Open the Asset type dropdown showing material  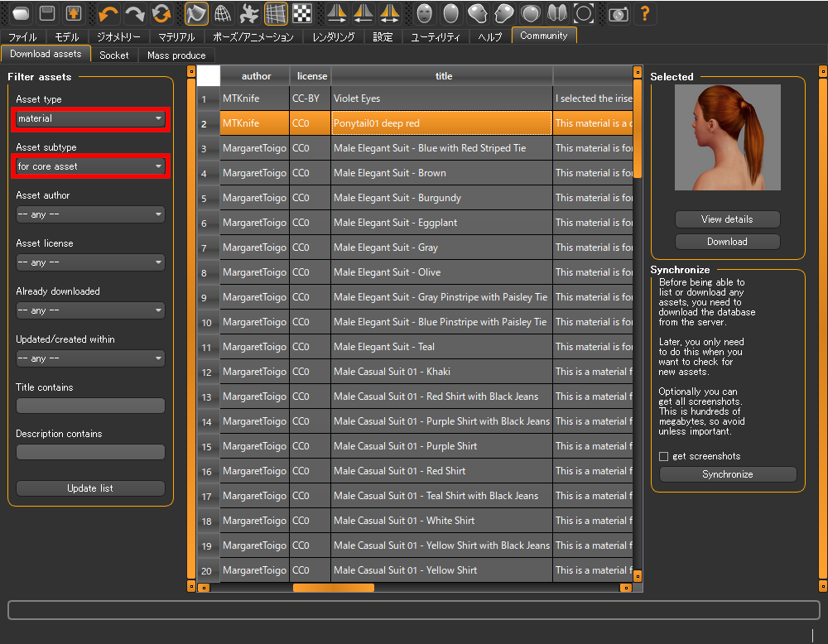[x=89, y=119]
